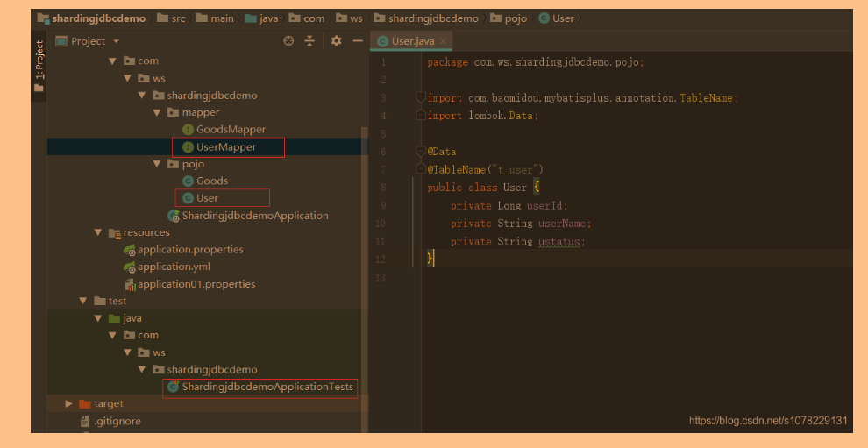Click the collapse all icon in Project panel
The image size is (868, 448).
coord(309,41)
